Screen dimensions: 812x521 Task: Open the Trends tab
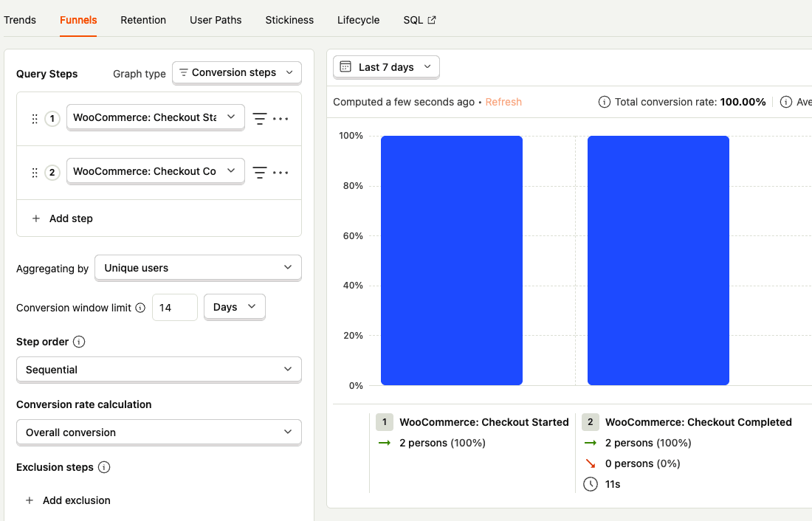(20, 20)
